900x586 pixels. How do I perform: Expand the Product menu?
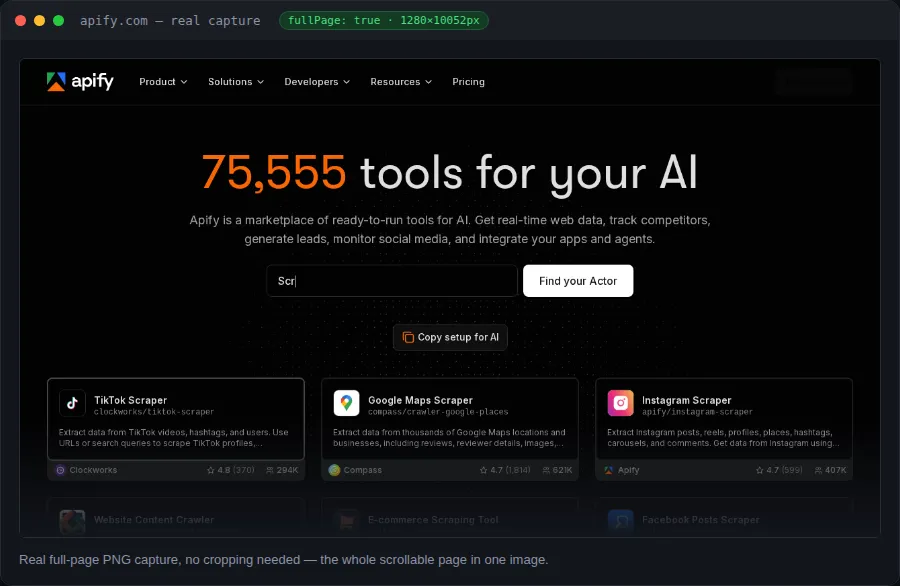(x=163, y=82)
